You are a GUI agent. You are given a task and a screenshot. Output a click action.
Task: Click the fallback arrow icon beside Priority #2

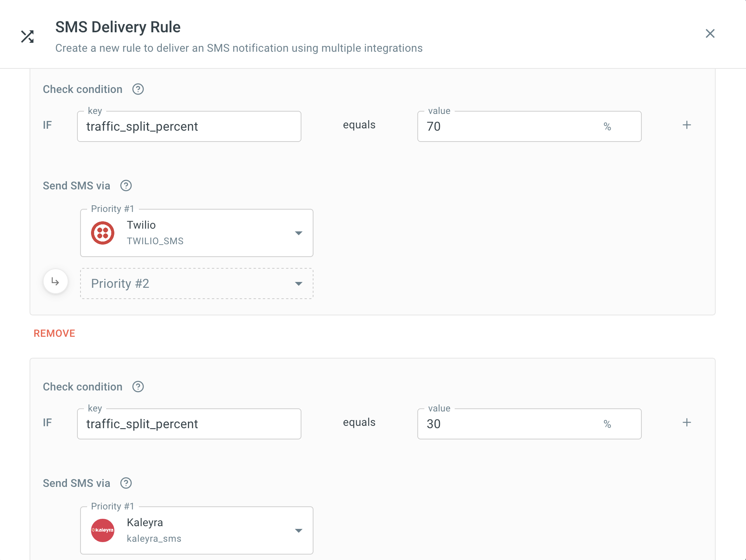tap(56, 282)
